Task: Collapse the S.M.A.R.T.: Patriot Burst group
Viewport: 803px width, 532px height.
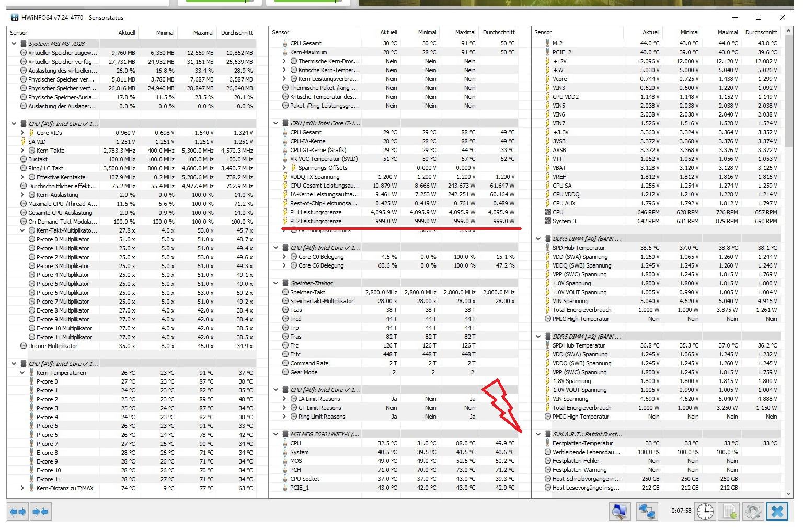Action: pos(538,434)
